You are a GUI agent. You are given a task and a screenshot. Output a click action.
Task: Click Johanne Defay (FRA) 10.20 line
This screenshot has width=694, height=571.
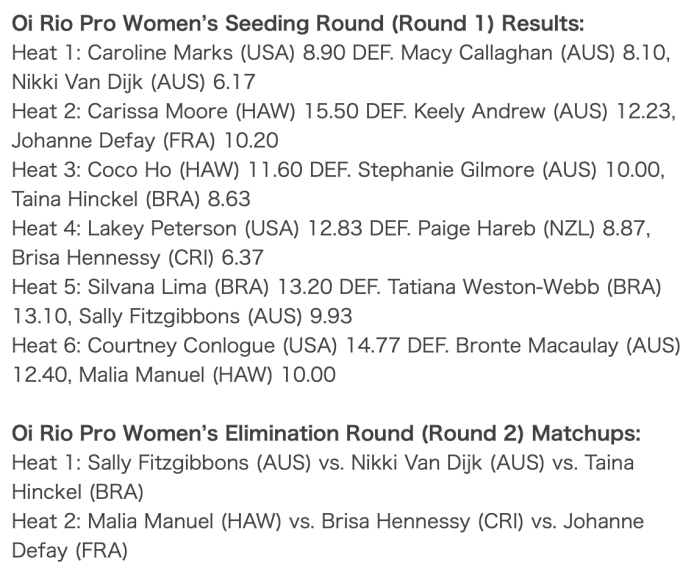coord(145,141)
